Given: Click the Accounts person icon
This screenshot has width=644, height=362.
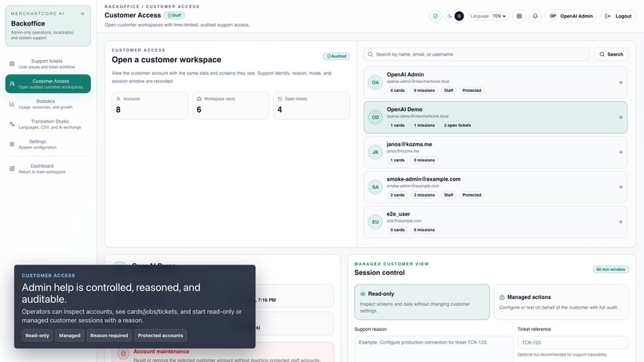Looking at the screenshot, I should point(118,99).
